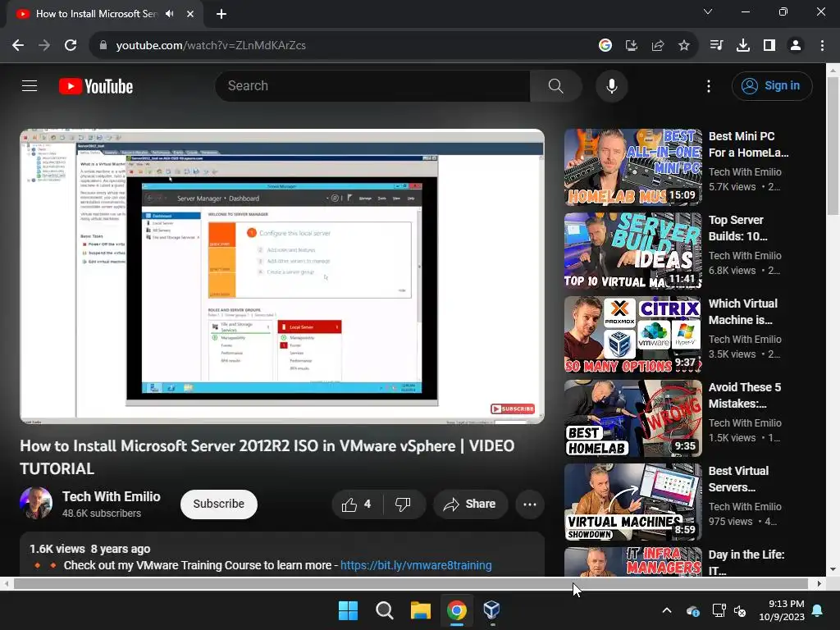Click network monitor icon in system tray

tap(719, 610)
